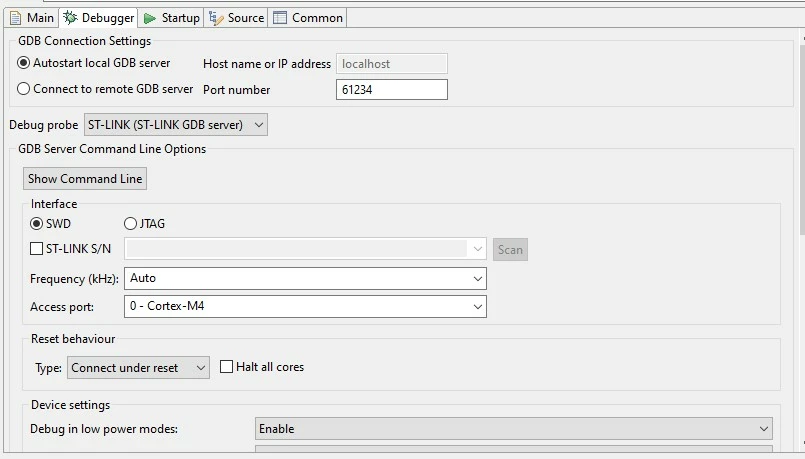Click the Show Command Line button

click(85, 179)
